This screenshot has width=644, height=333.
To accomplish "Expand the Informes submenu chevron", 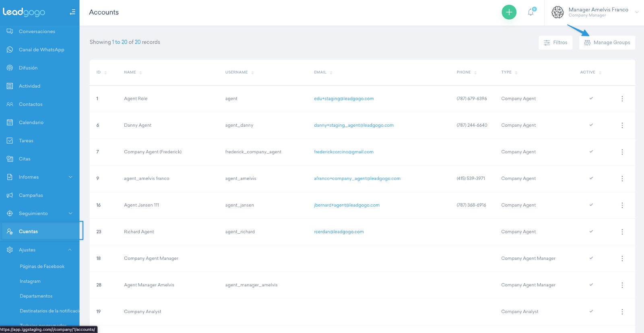I will pos(70,177).
